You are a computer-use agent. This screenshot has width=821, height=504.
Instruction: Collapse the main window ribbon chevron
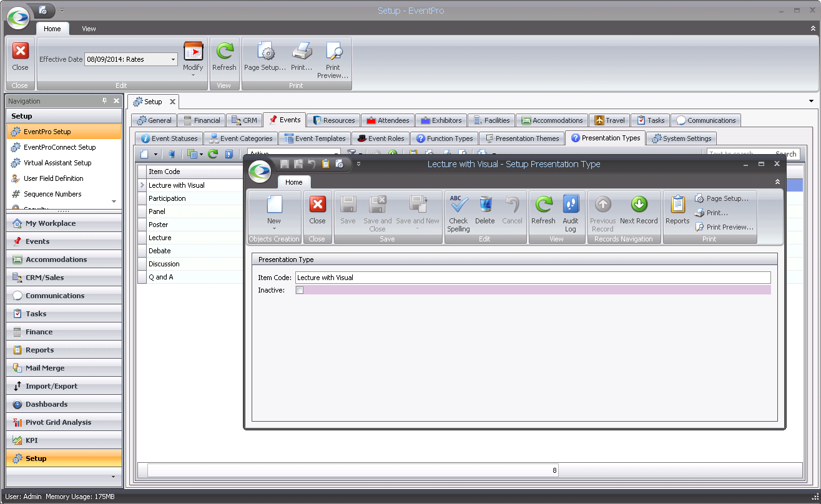812,29
